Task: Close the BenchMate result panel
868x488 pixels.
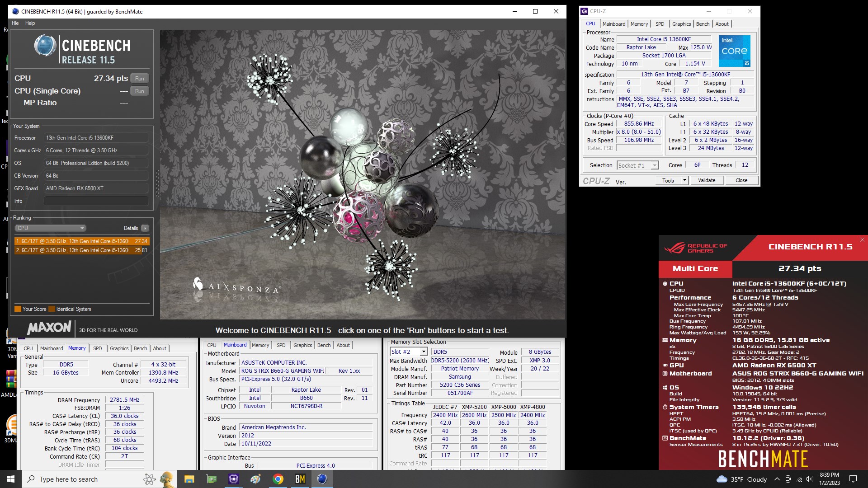Action: (862, 240)
